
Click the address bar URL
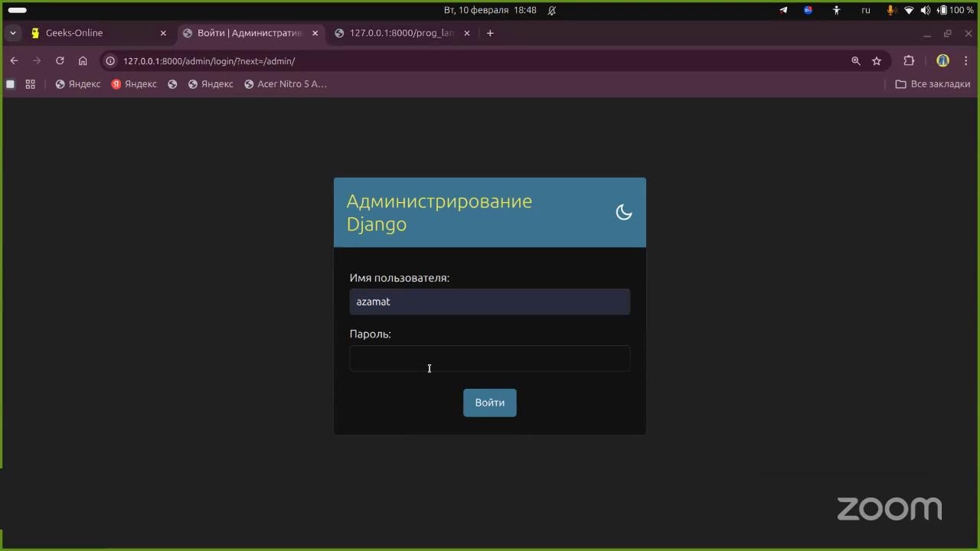point(209,61)
